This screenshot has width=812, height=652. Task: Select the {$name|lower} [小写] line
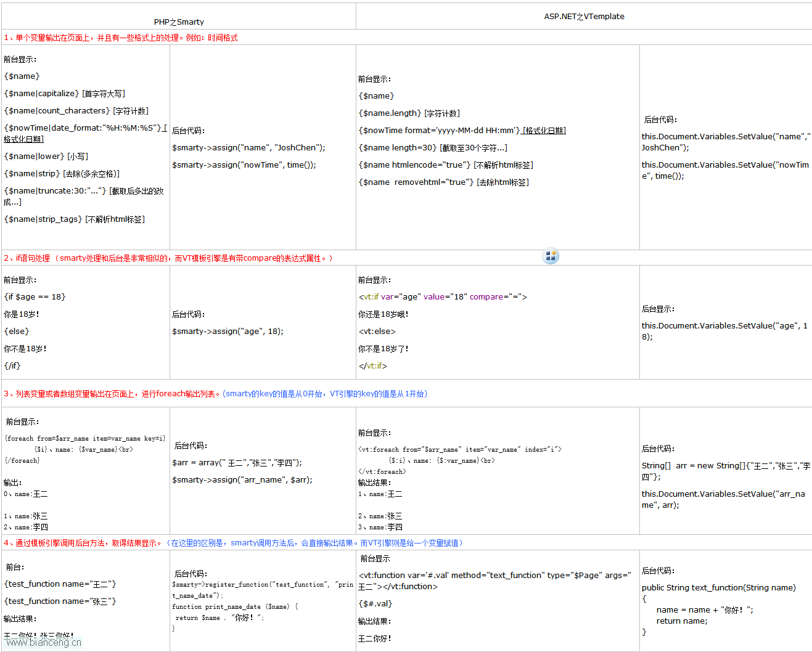tap(46, 157)
